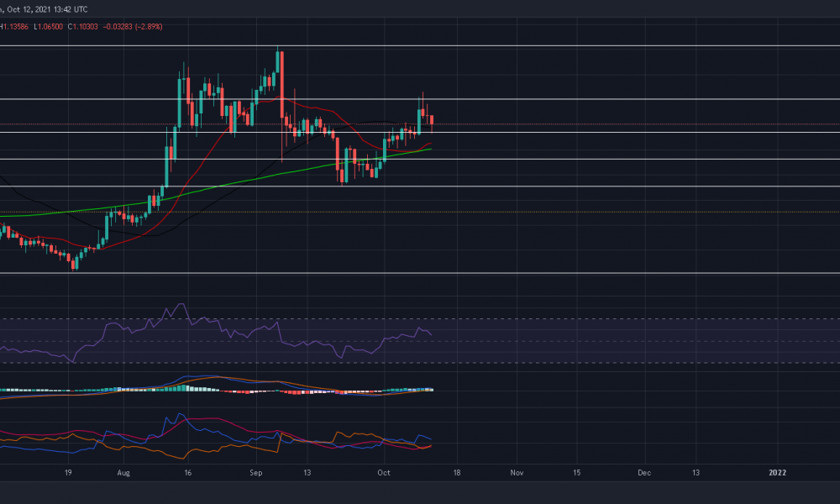
Task: Click the Dec label on time axis
Action: pyautogui.click(x=644, y=472)
